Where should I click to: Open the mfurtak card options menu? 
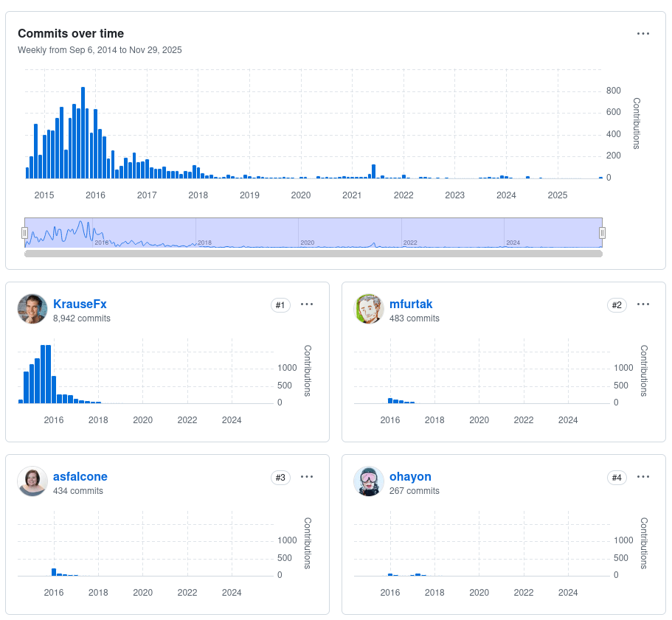click(x=643, y=304)
